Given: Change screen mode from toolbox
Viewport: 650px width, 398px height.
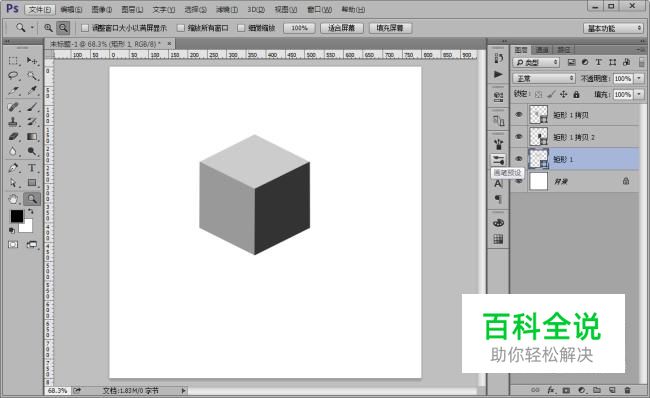Looking at the screenshot, I should coord(32,245).
